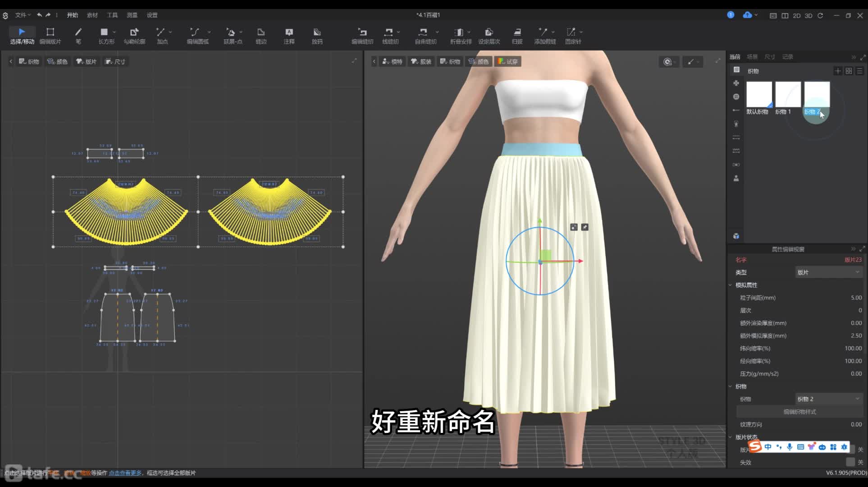Viewport: 868px width, 487px height.
Task: Open the 工具 menu tab
Action: 112,15
